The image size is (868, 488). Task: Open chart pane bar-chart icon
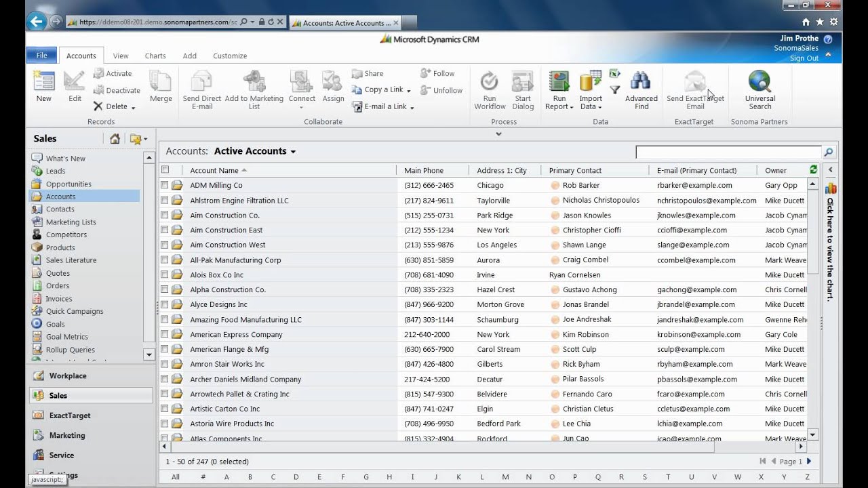click(x=831, y=188)
